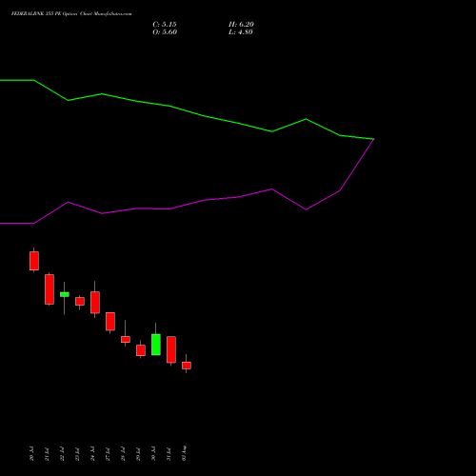Click the 22 Jul date axis label

point(62,454)
